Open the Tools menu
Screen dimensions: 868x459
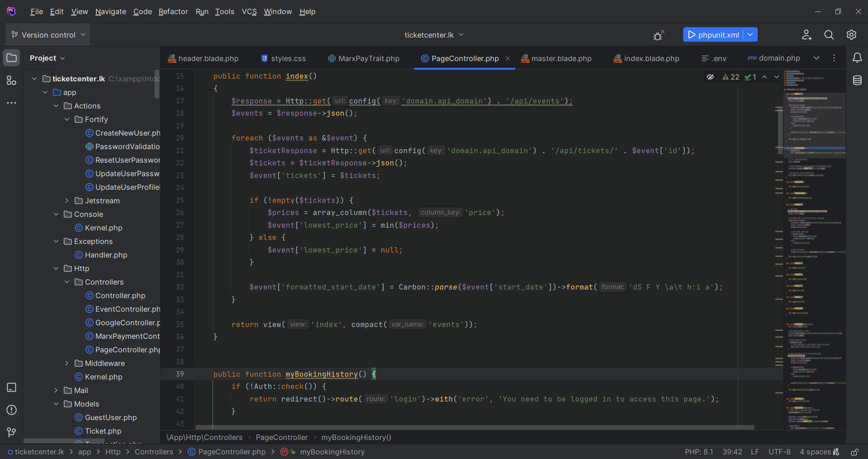[225, 11]
